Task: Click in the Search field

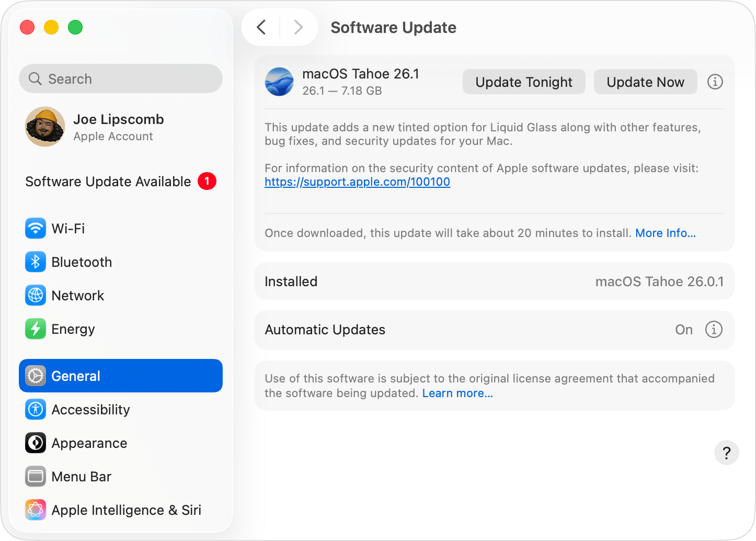Action: 120,78
